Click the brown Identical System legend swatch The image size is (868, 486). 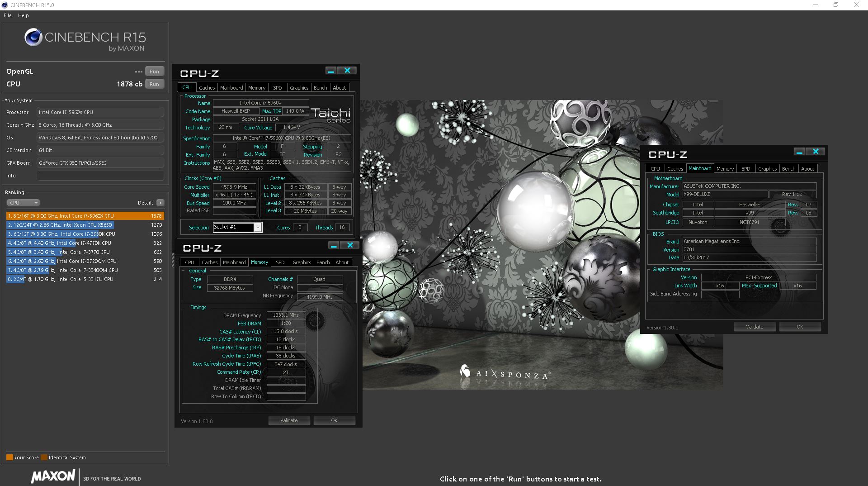coord(44,457)
